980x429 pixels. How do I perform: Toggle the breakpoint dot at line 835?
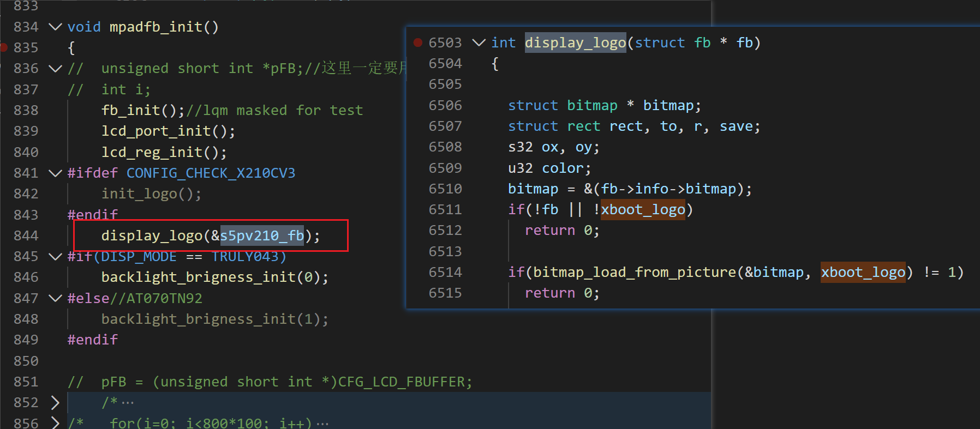pos(4,47)
